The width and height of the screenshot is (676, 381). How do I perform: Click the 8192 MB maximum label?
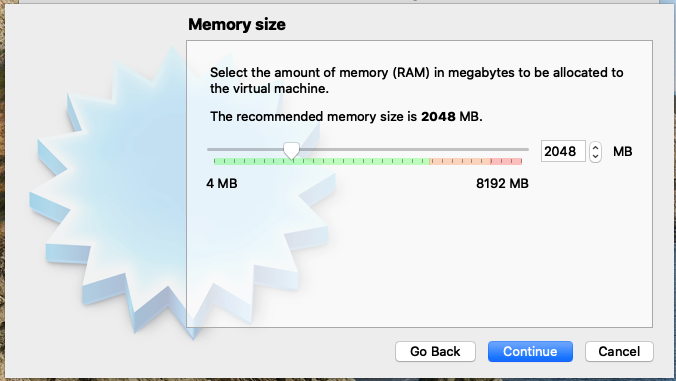502,184
